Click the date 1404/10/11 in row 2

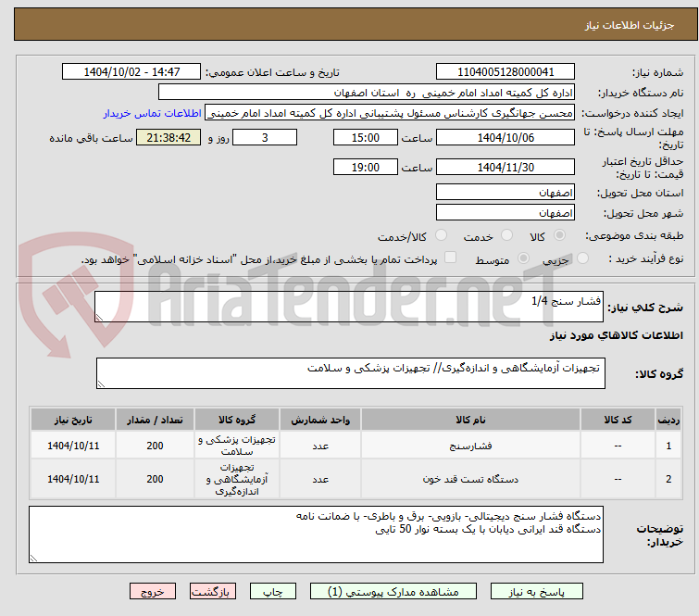[x=73, y=479]
